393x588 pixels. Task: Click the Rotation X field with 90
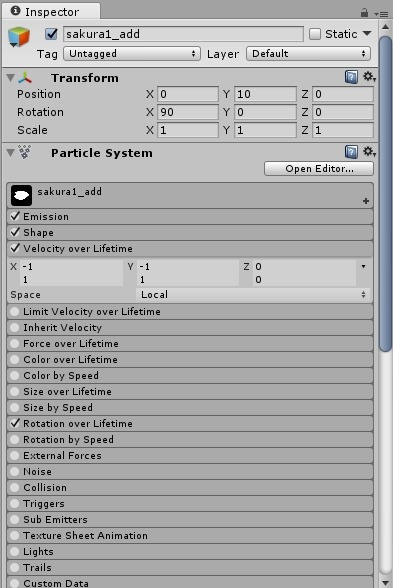tap(188, 112)
